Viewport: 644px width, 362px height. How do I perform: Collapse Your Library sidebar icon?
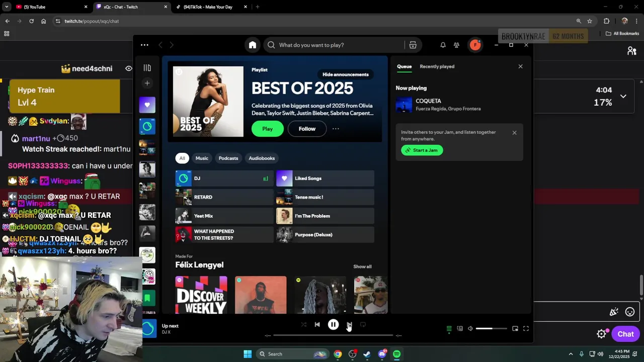coord(147,68)
